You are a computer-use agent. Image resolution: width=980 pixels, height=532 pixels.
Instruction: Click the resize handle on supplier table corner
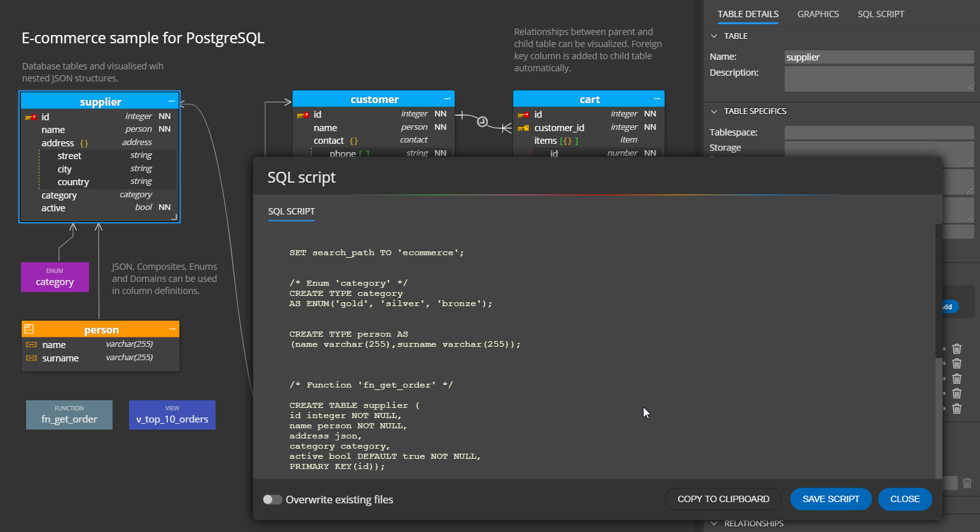tap(174, 217)
